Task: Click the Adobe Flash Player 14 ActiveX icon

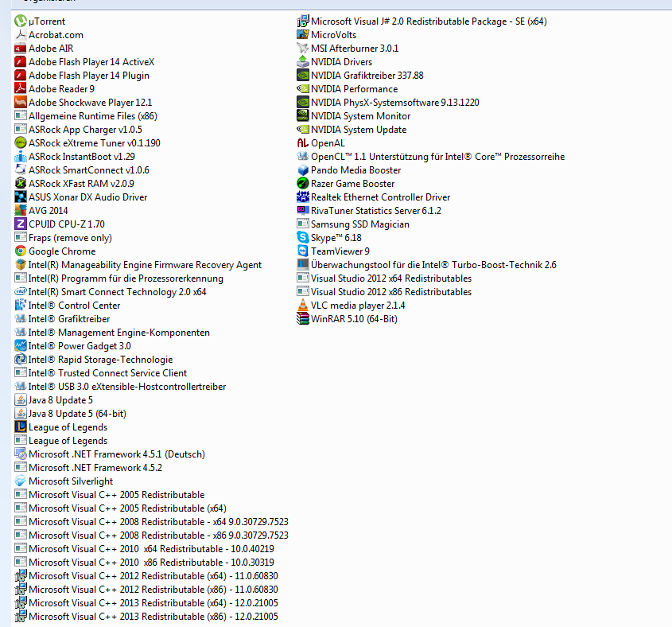Action: pos(21,62)
